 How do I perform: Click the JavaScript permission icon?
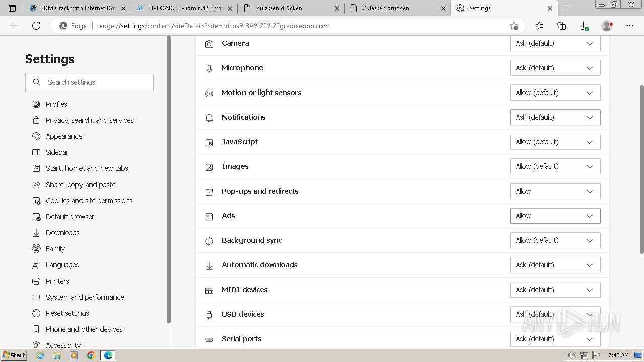(209, 142)
